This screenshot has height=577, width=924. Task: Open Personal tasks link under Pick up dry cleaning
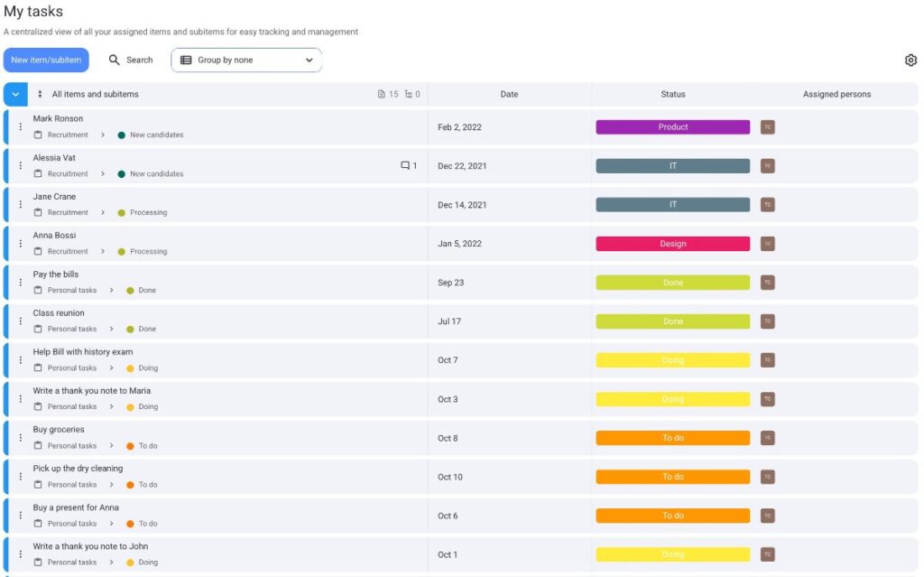point(71,485)
